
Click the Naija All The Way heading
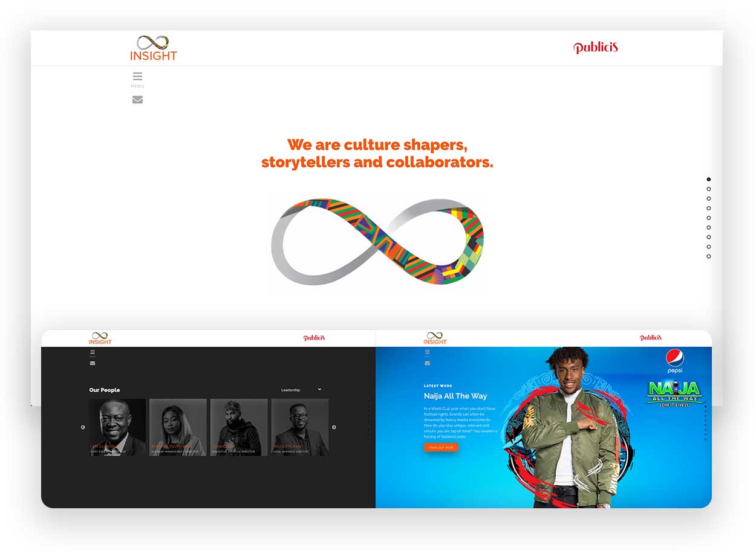(455, 396)
